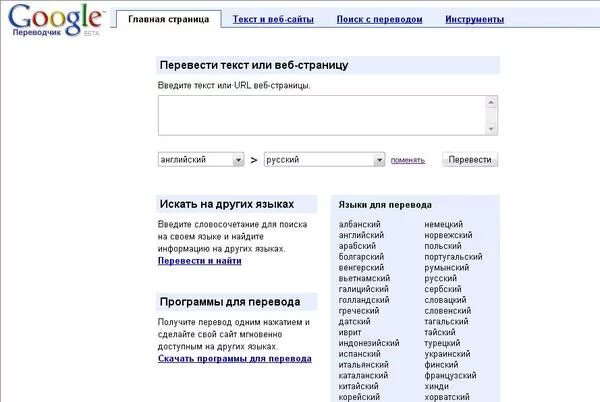
Task: Open the Главная страница tab
Action: (169, 19)
